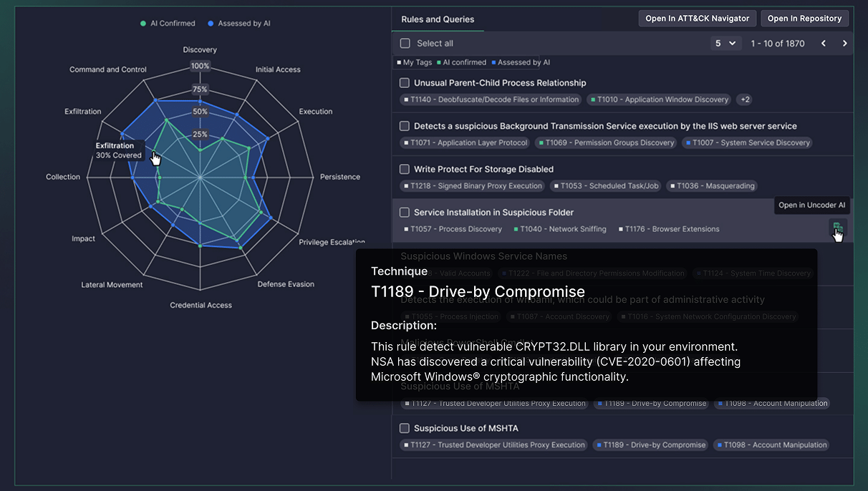Click the Discovery axis label on radar chart
868x491 pixels.
click(200, 50)
